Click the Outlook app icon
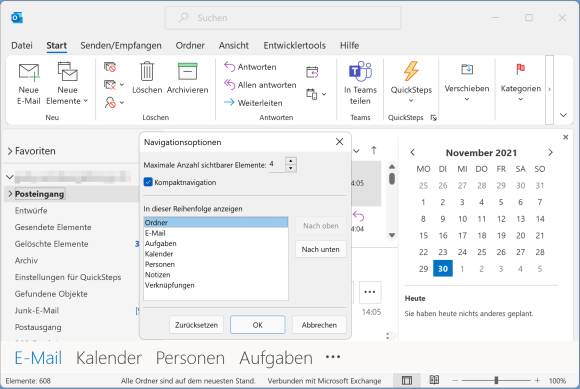Screen dimensions: 580x389 [x=17, y=18]
